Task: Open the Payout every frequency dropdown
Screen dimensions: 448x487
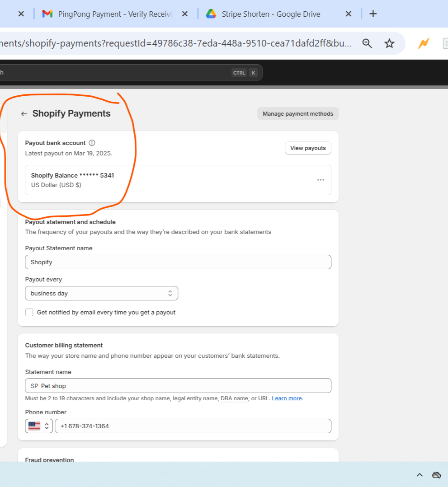Action: click(101, 293)
